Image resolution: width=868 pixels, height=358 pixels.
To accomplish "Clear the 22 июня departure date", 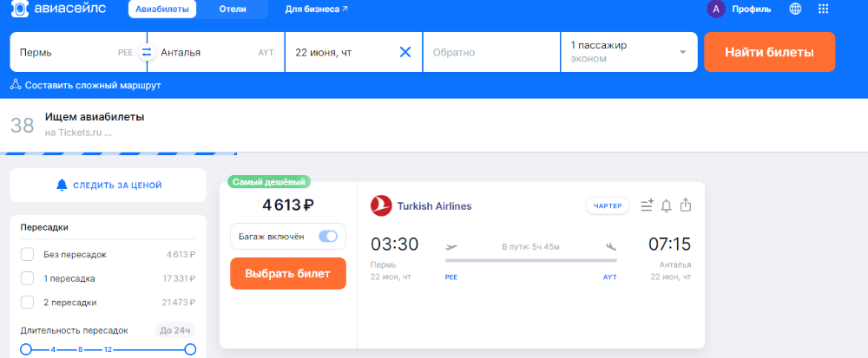I will 405,53.
